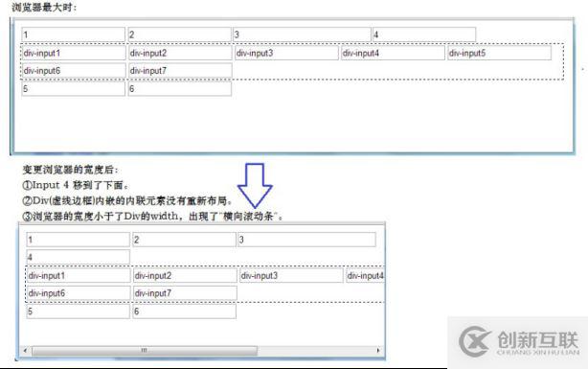Image resolution: width=588 pixels, height=369 pixels.
Task: Click input field 3 in the wide browser window
Action: (x=302, y=35)
